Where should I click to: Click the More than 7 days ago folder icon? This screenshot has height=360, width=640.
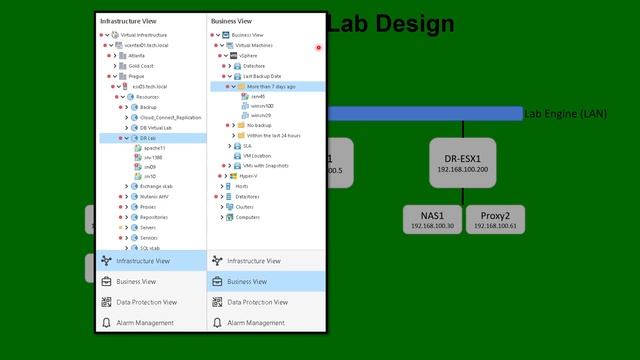[x=241, y=87]
